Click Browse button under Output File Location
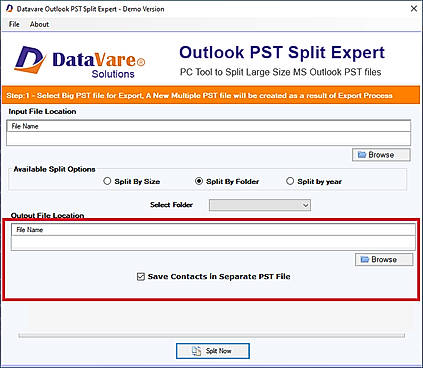The width and height of the screenshot is (423, 368). pos(384,259)
